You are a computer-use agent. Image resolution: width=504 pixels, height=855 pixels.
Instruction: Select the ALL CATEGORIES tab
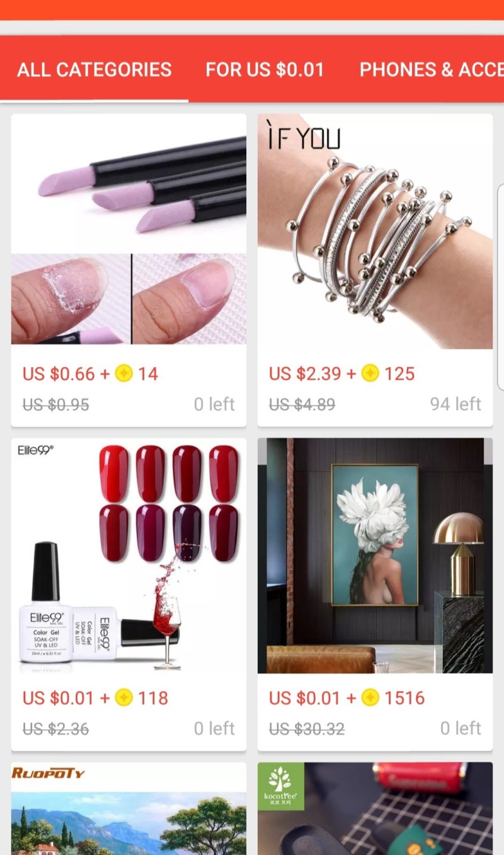(94, 69)
